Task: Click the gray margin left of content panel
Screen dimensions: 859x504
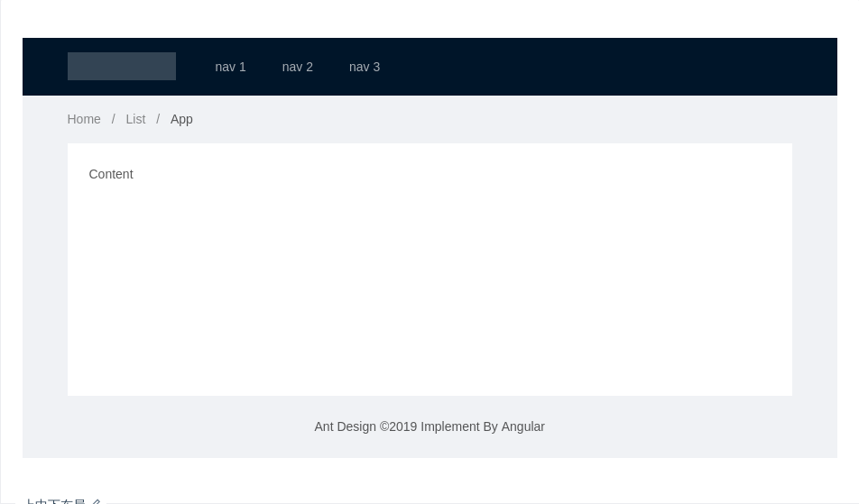Action: pos(44,270)
